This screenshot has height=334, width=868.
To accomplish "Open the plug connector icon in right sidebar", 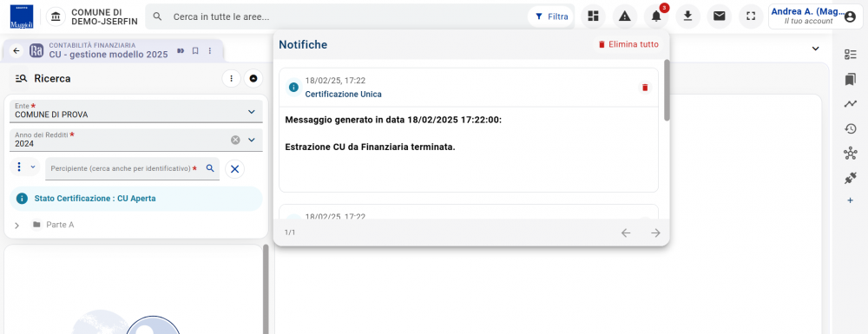I will tap(851, 178).
